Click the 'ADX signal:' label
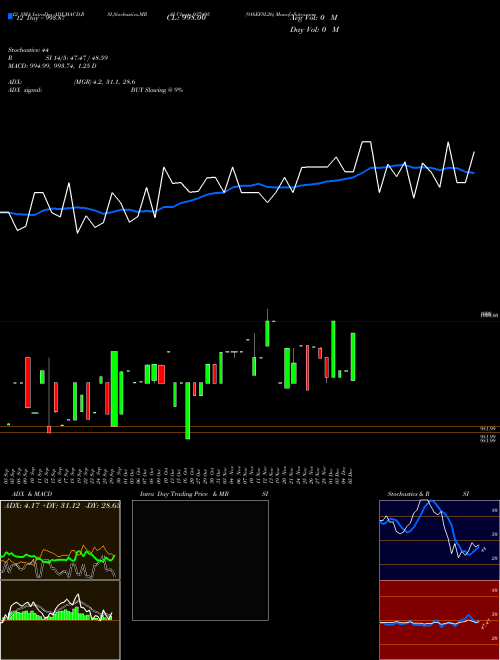 pos(25,90)
